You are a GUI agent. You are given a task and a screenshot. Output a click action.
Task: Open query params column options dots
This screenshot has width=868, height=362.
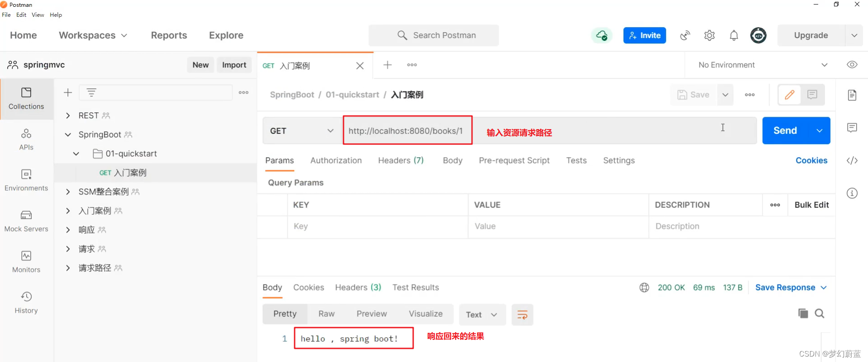click(775, 205)
